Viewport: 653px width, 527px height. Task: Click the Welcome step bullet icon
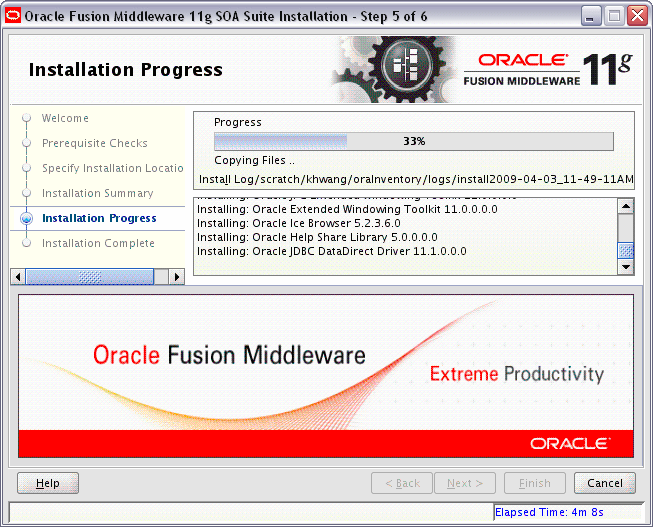(x=27, y=118)
